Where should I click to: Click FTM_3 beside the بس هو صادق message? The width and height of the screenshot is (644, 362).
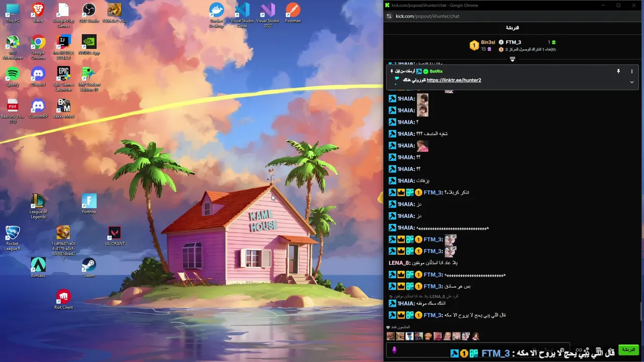click(433, 286)
